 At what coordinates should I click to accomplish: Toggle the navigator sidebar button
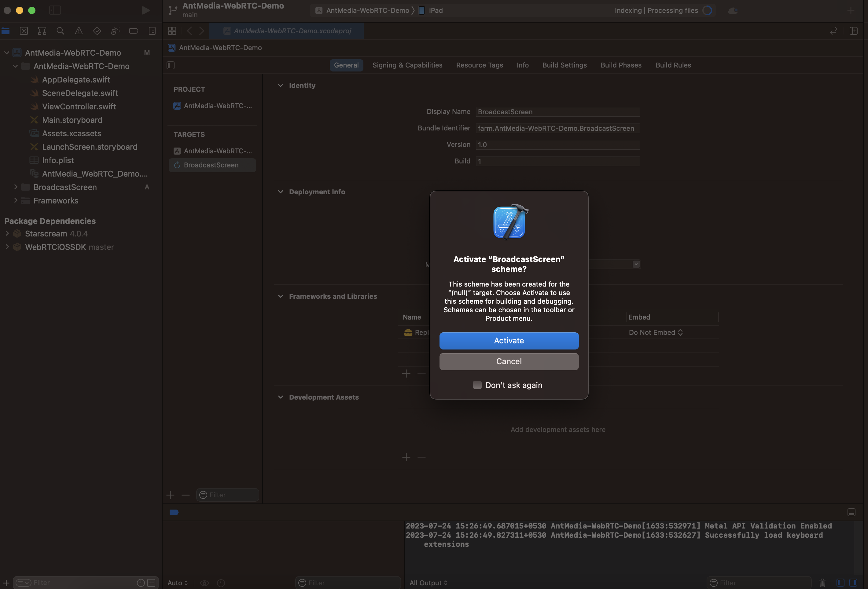point(55,10)
